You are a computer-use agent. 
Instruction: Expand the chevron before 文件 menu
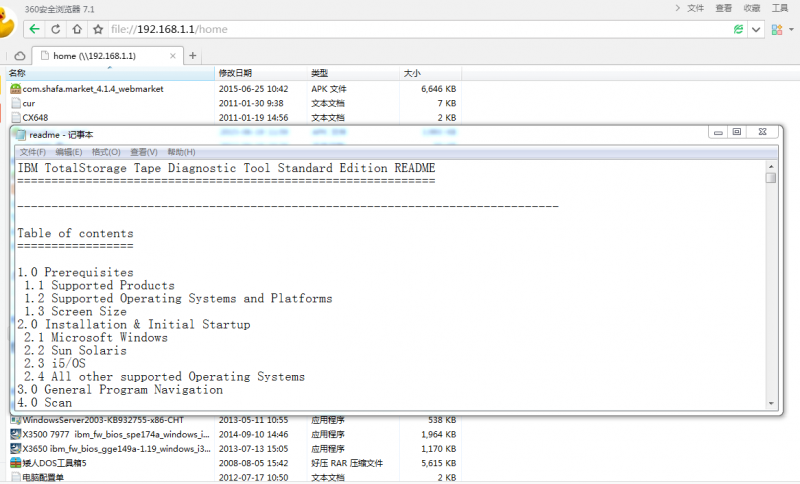point(678,8)
